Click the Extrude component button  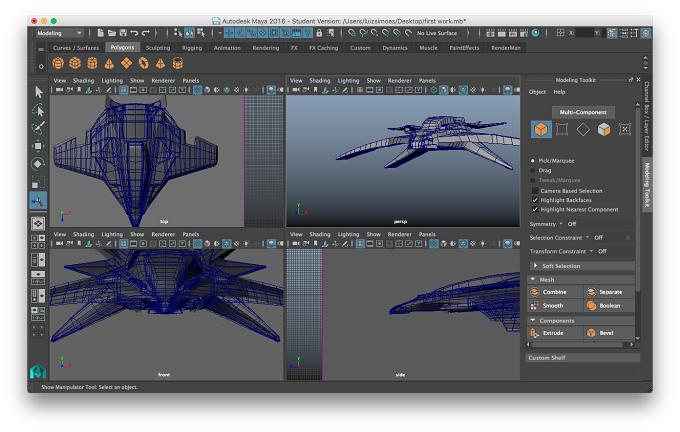pos(555,333)
